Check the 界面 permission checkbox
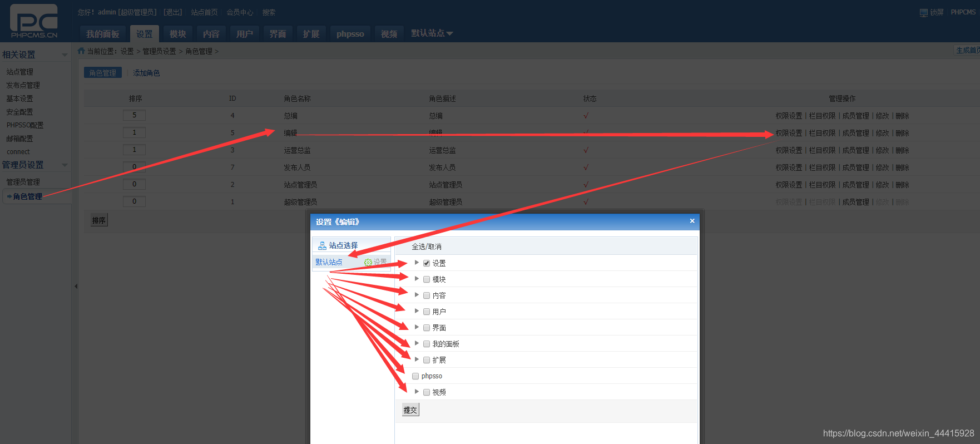Screen dimensions: 980x444 [x=427, y=328]
